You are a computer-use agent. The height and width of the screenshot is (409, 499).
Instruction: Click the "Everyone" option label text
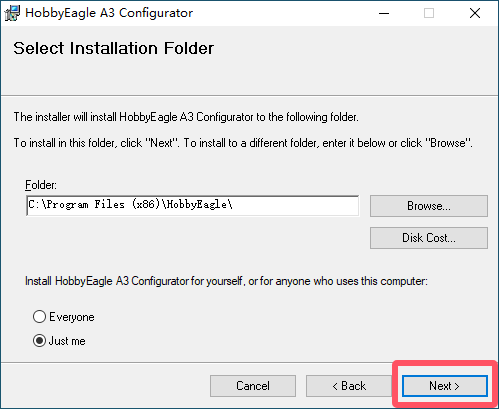72,317
